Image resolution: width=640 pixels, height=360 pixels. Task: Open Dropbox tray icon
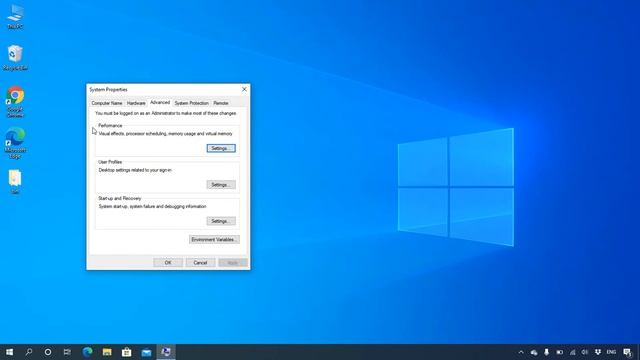tap(598, 352)
